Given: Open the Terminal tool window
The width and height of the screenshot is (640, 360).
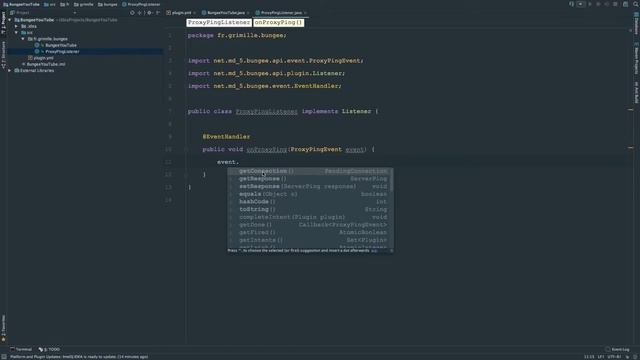Looking at the screenshot, I should coord(21,349).
